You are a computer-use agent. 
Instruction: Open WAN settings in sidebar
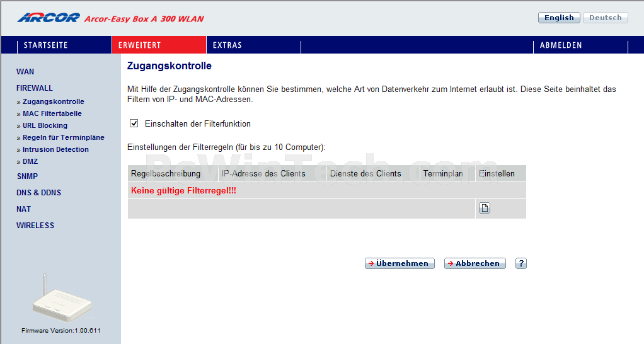tap(25, 71)
